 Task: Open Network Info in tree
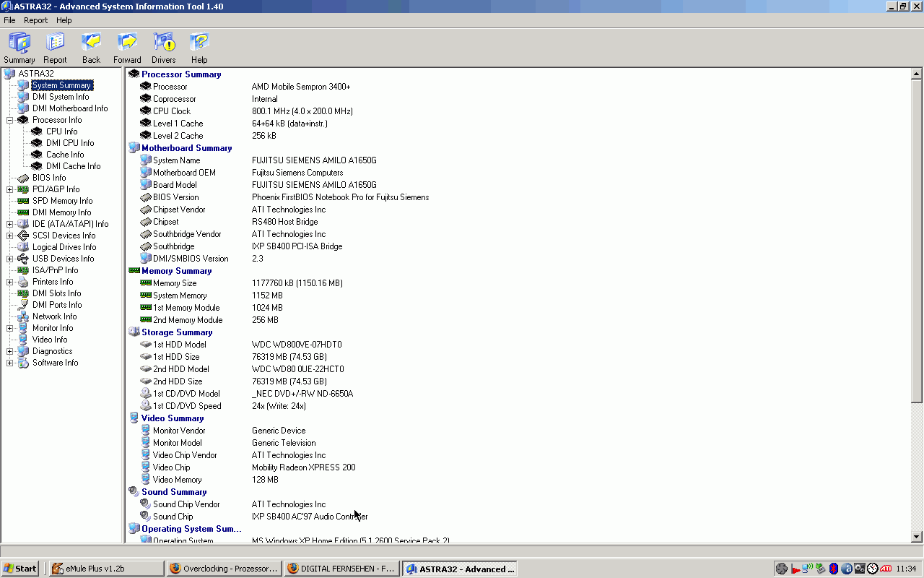point(54,316)
